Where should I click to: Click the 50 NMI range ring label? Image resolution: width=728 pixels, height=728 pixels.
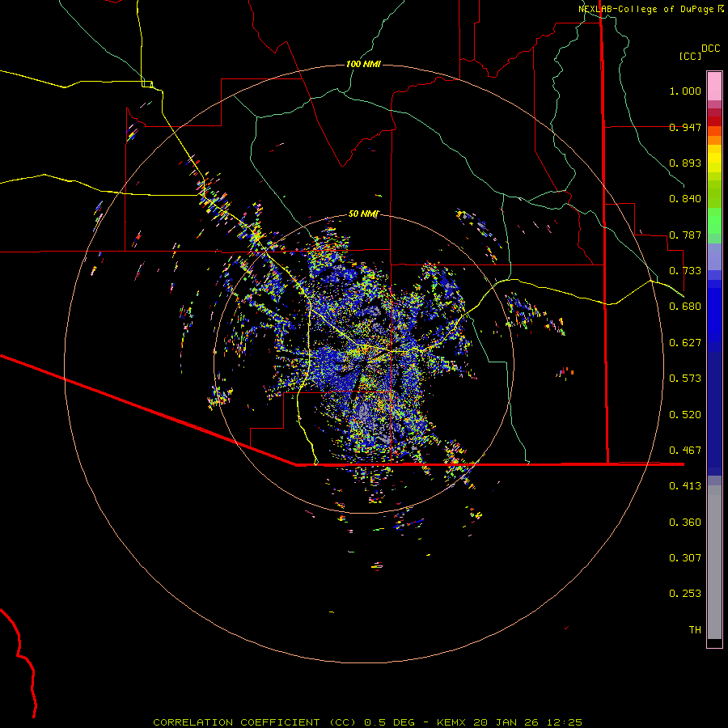pyautogui.click(x=363, y=214)
